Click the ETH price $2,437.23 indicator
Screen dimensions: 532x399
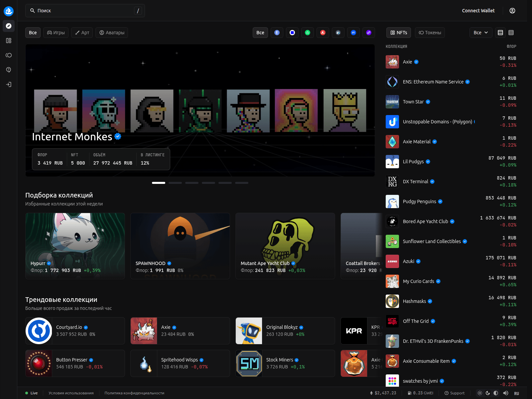(x=383, y=393)
